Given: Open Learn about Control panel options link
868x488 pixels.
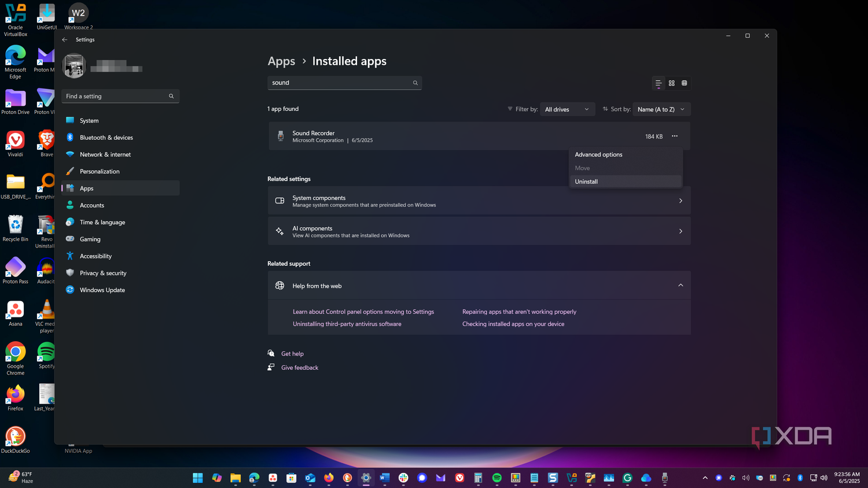Looking at the screenshot, I should pos(363,312).
